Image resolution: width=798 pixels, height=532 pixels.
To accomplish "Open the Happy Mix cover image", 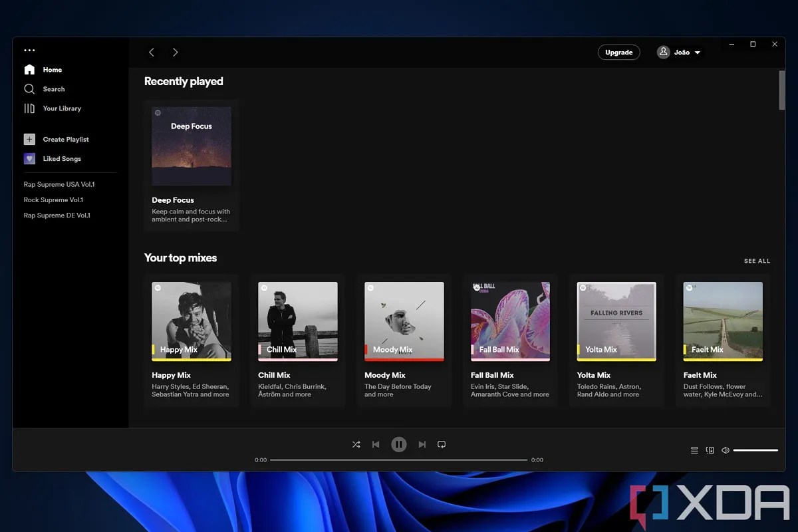I will [192, 321].
